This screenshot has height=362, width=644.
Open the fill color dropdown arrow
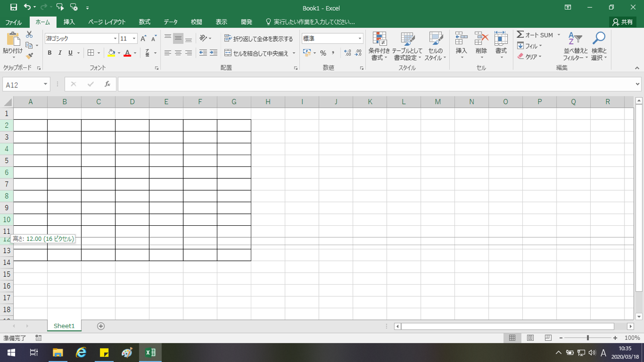point(119,53)
